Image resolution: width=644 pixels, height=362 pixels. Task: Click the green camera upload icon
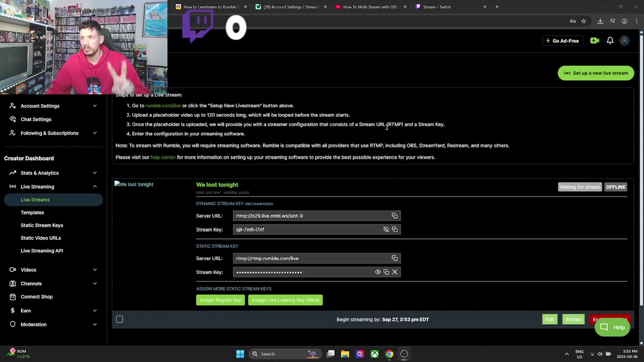coord(595,41)
